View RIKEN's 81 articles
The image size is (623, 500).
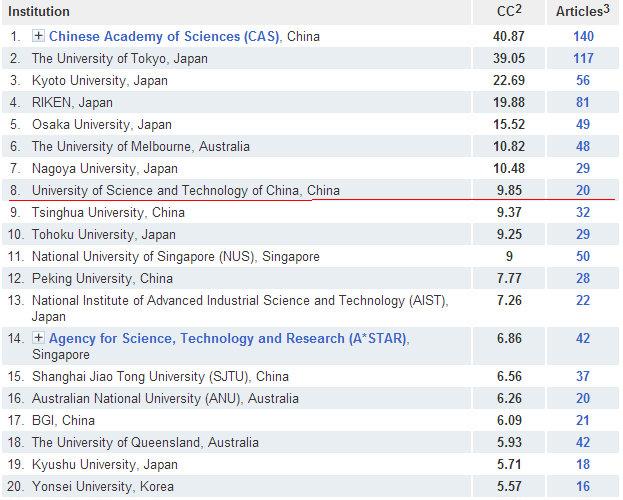pyautogui.click(x=582, y=102)
